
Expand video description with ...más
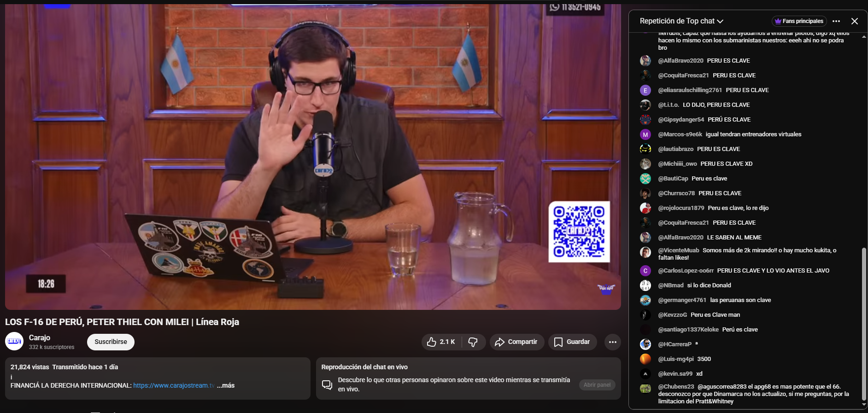[226, 385]
